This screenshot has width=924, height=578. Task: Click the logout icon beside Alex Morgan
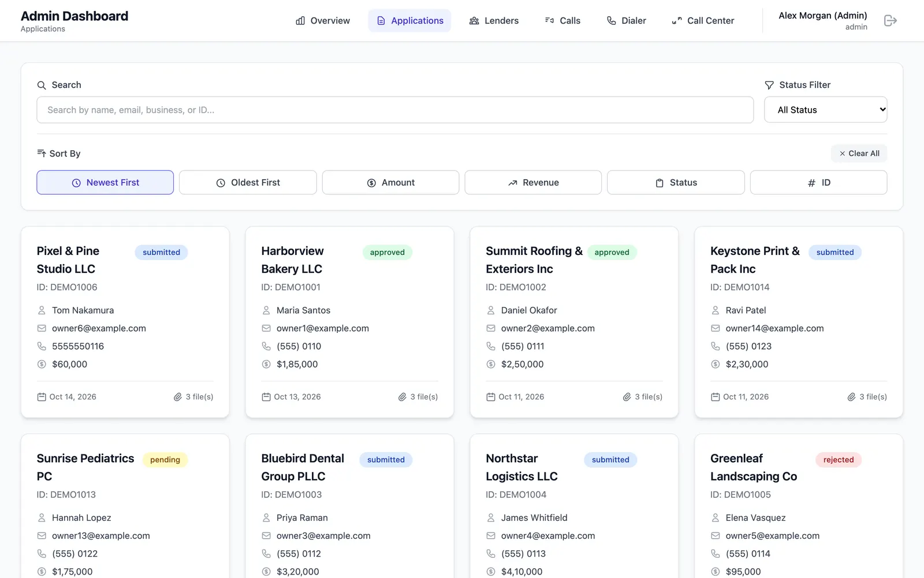click(x=890, y=21)
